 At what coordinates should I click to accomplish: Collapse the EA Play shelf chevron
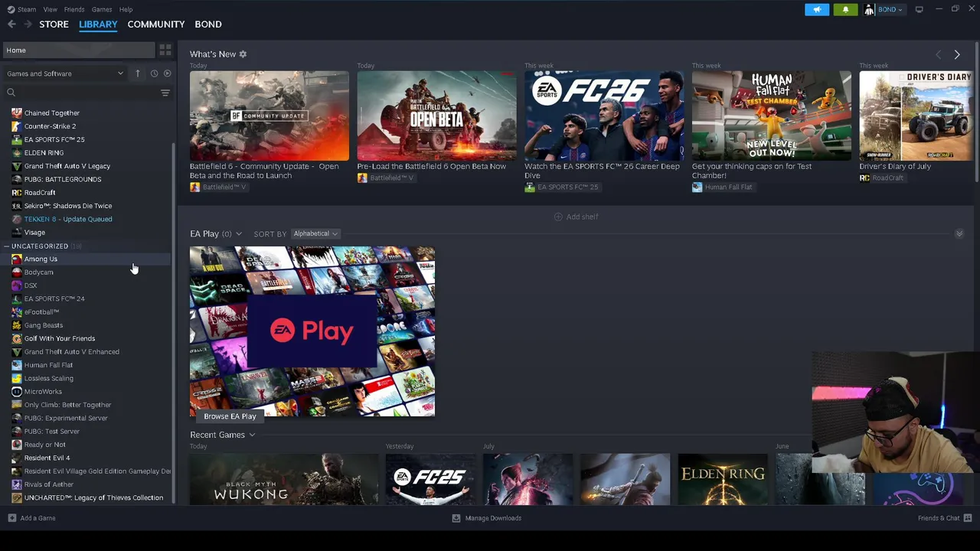(x=959, y=233)
